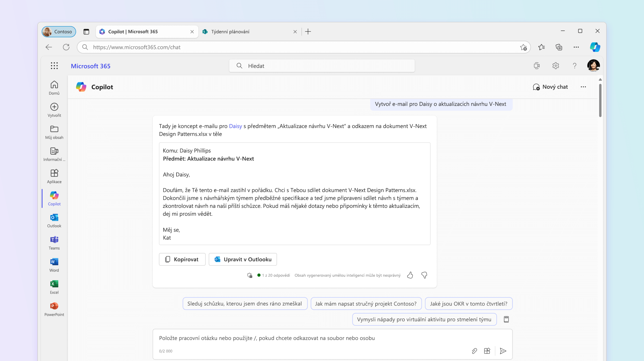Open a new browser tab
The height and width of the screenshot is (361, 644).
[x=308, y=32]
